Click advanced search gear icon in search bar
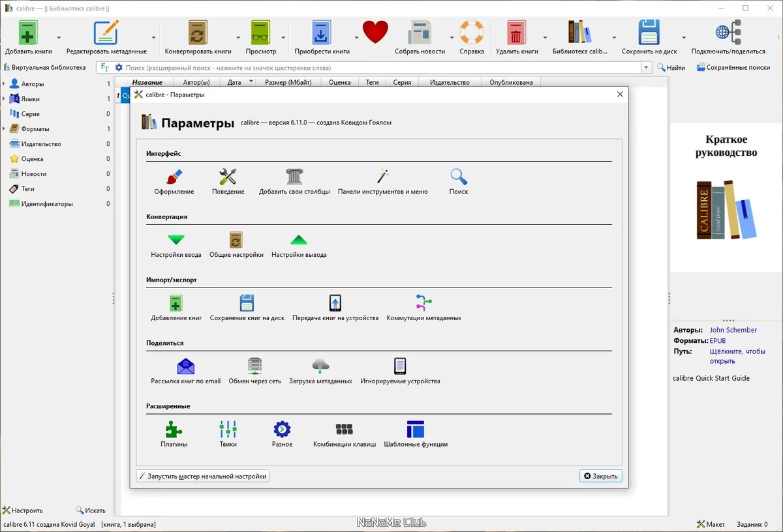Screen dimensions: 783x532 pyautogui.click(x=119, y=68)
